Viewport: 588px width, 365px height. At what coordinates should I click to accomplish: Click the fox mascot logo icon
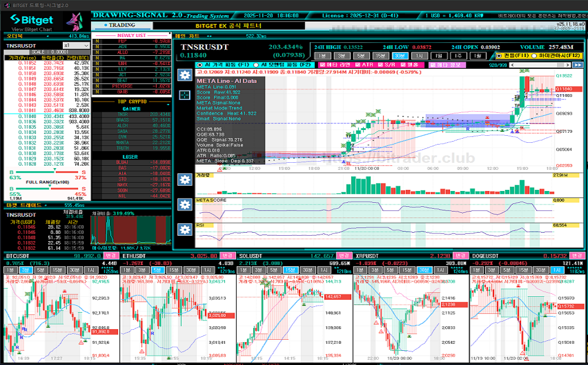tap(74, 22)
